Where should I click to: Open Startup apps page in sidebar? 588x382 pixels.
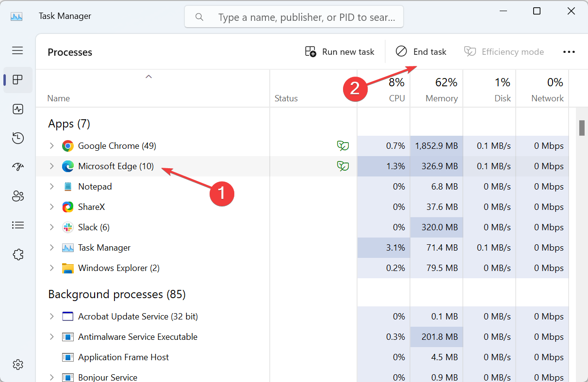(18, 167)
